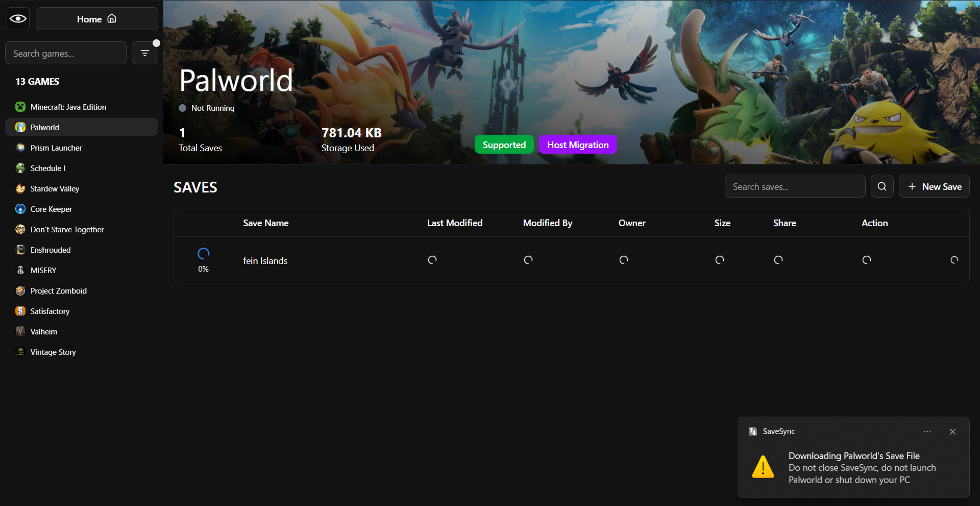This screenshot has width=980, height=506.
Task: Click the Size column header
Action: point(722,223)
